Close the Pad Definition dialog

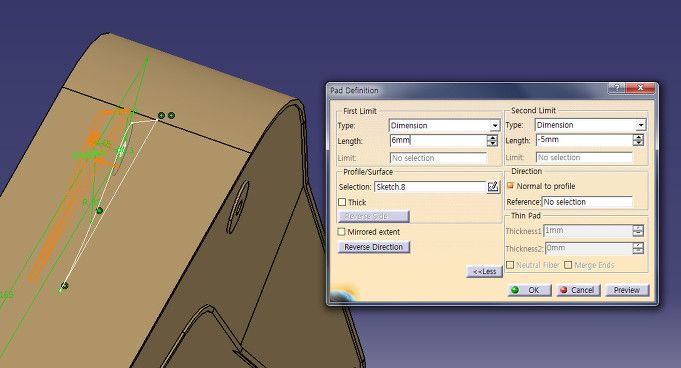pyautogui.click(x=640, y=88)
